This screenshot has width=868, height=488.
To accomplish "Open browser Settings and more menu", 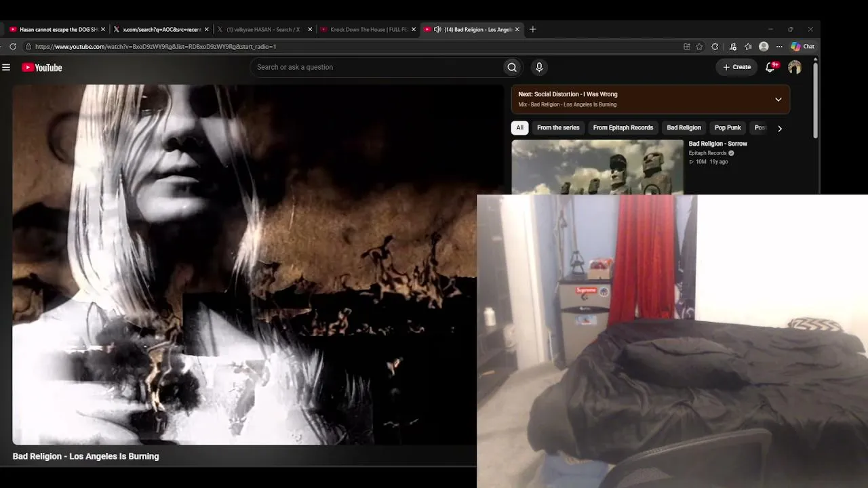I will click(779, 47).
